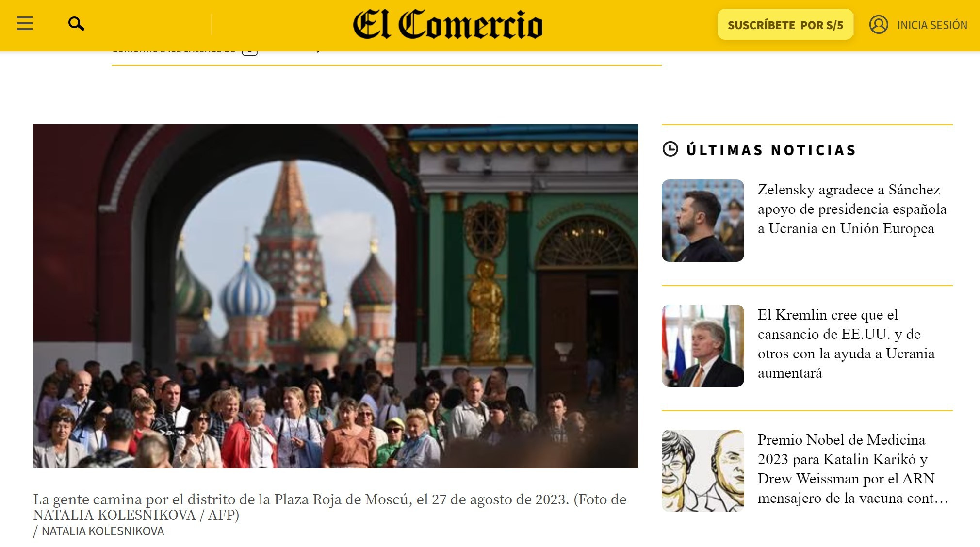Click the partially hidden Trust Project badge icon
Screen dimensions: 980x547
[x=249, y=52]
